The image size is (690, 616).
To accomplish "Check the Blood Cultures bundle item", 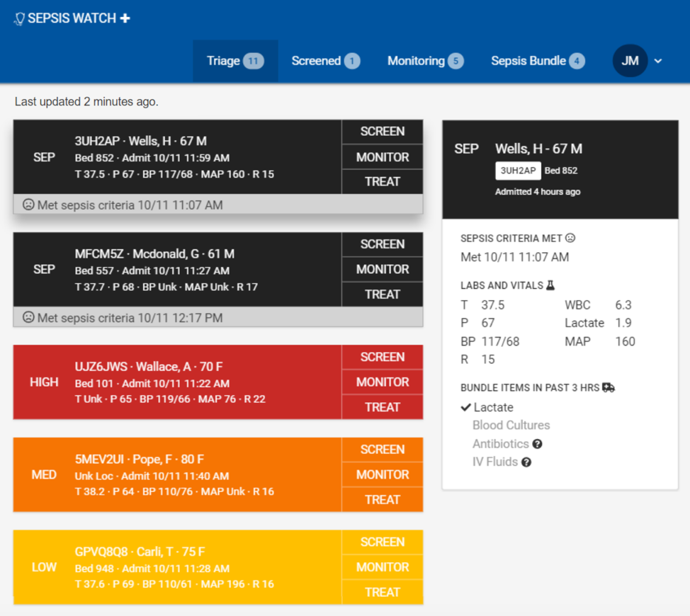I will (511, 426).
